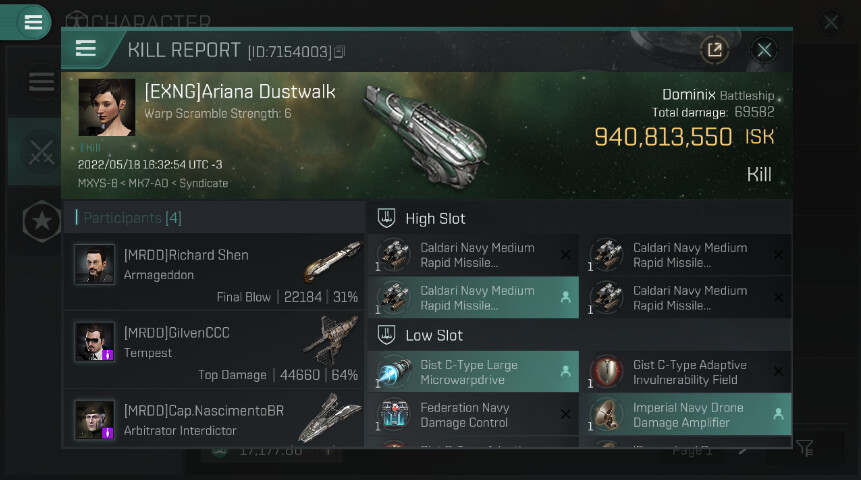Select the star badge sidebar icon

41,223
